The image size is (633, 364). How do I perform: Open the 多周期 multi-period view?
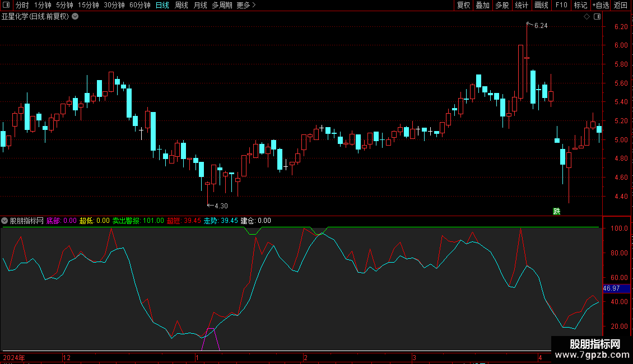click(x=222, y=5)
